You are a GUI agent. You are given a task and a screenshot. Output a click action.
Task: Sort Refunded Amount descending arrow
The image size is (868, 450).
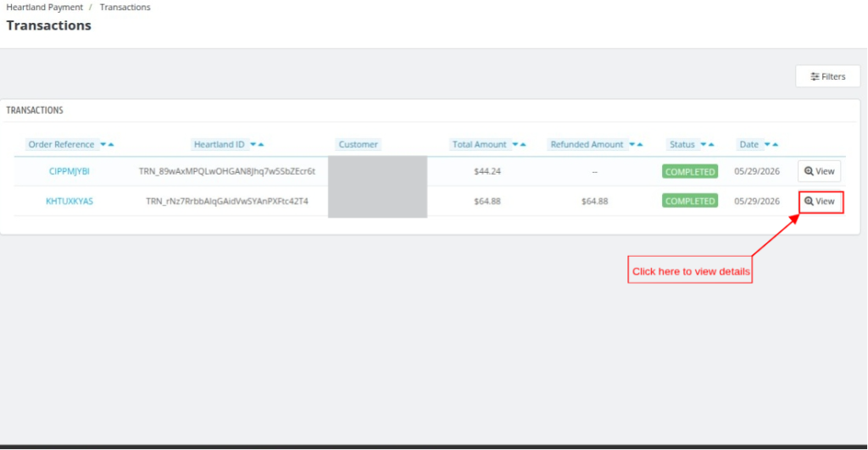click(632, 144)
